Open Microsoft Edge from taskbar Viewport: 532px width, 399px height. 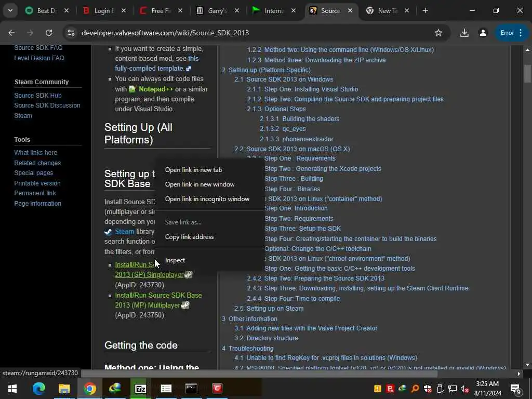pos(38,389)
